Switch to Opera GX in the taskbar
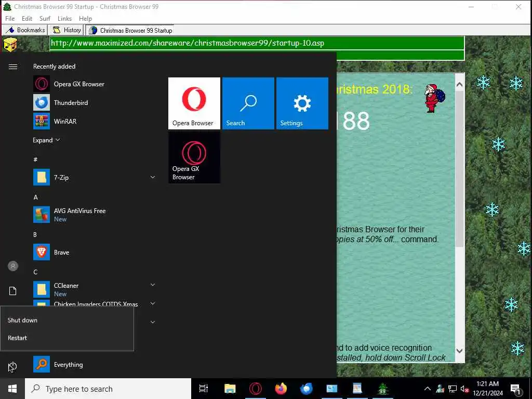Image resolution: width=532 pixels, height=399 pixels. coord(256,389)
